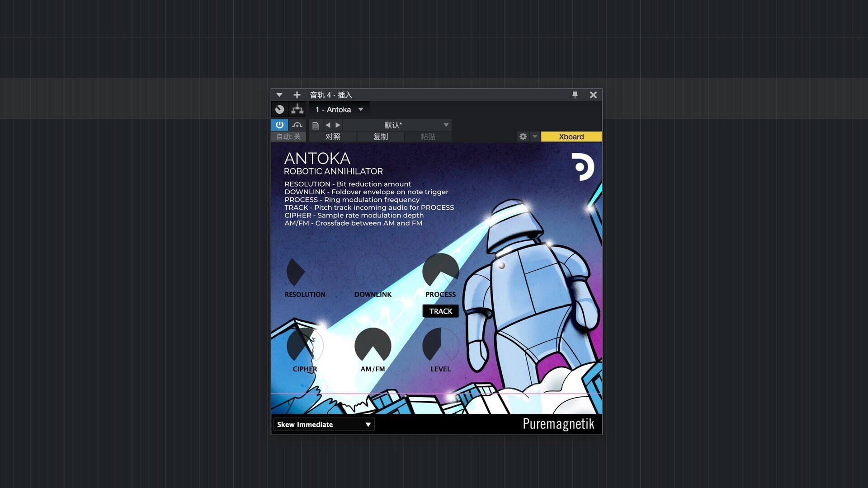Close the Antoka plugin window
Screen dimensions: 868x488
(x=593, y=95)
